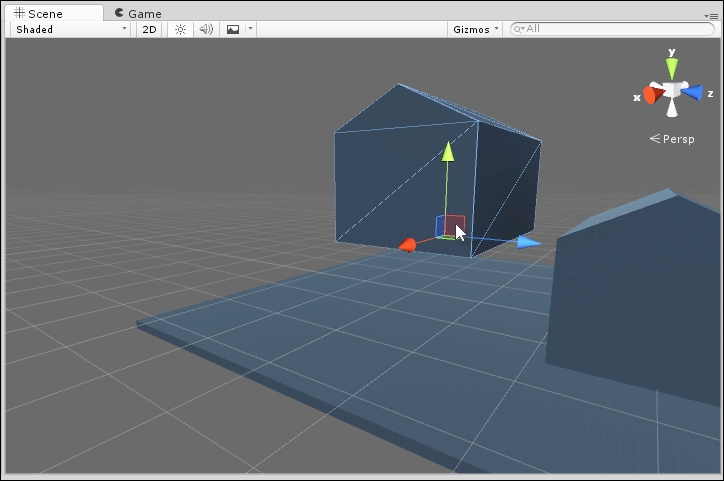Screen dimensions: 724x481
Task: Click the blue Z-axis cone on orientation gizmo
Action: pyautogui.click(x=694, y=93)
